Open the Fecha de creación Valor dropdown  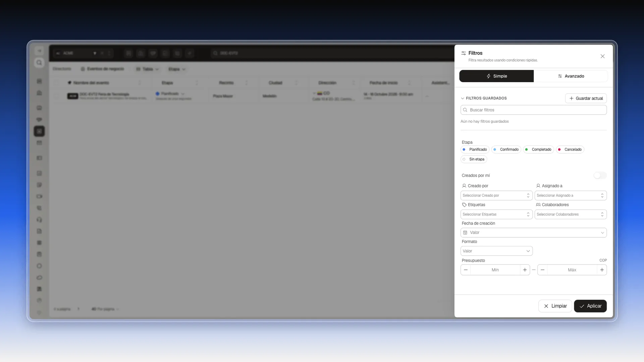[x=533, y=233]
